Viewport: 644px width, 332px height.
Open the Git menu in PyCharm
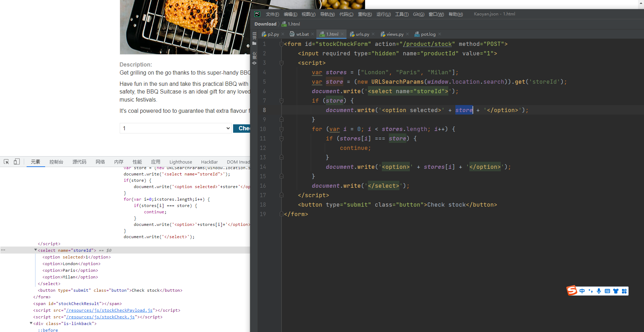point(418,14)
